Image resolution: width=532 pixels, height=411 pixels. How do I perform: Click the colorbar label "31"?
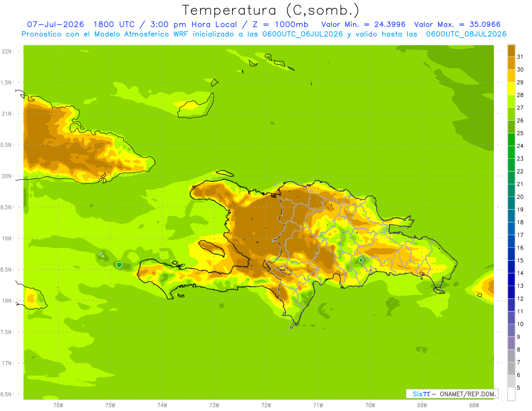(520, 57)
